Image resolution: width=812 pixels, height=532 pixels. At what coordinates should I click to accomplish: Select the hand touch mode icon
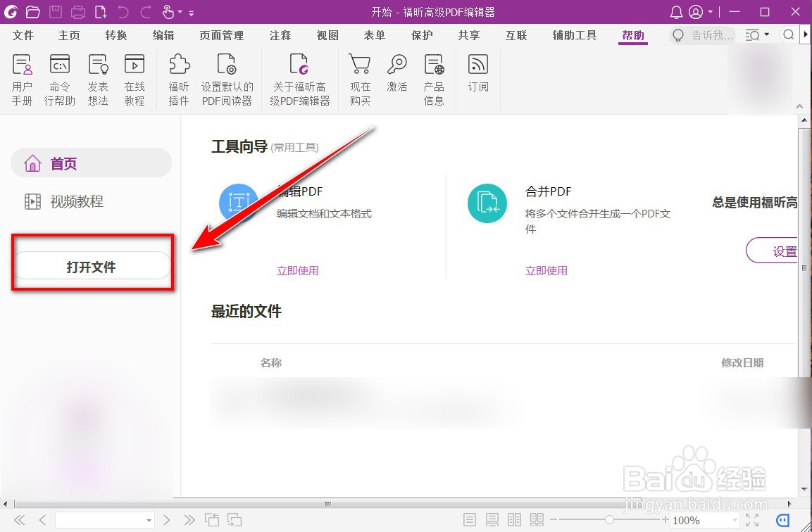pyautogui.click(x=168, y=11)
